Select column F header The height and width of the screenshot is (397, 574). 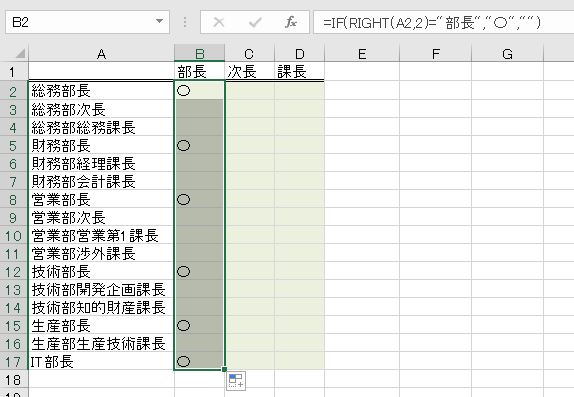point(436,54)
